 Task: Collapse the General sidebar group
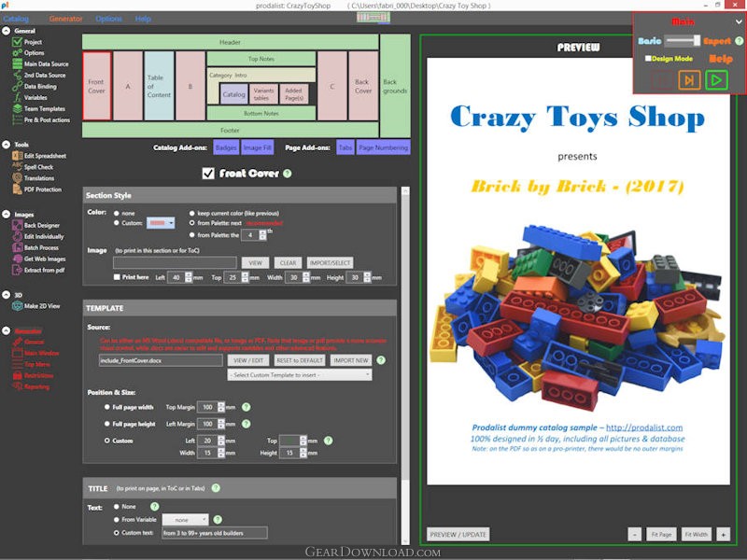click(7, 31)
